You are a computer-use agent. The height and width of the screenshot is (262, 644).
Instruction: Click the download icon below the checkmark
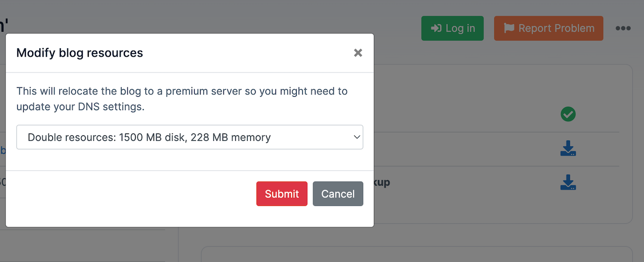coord(568,148)
